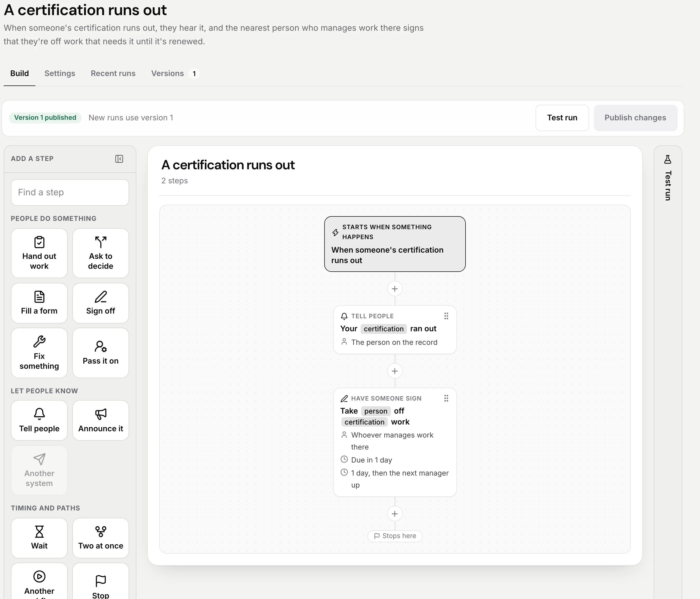
Task: Add a Hand out work step
Action: coord(39,253)
